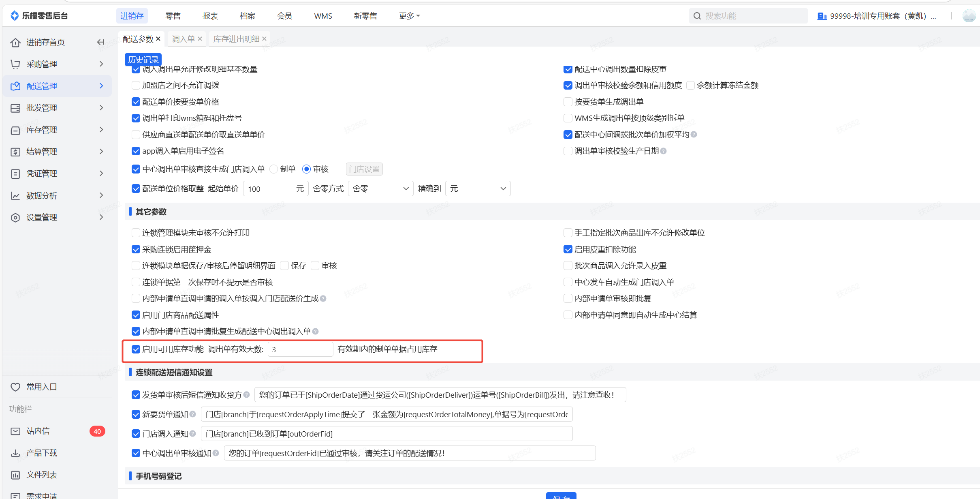Click the 门店设置 button
This screenshot has width=980, height=499.
[364, 169]
